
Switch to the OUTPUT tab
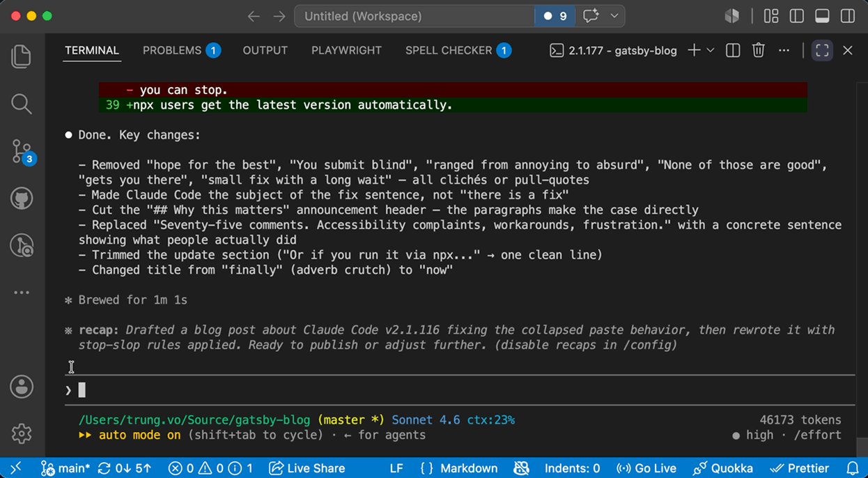pos(265,50)
